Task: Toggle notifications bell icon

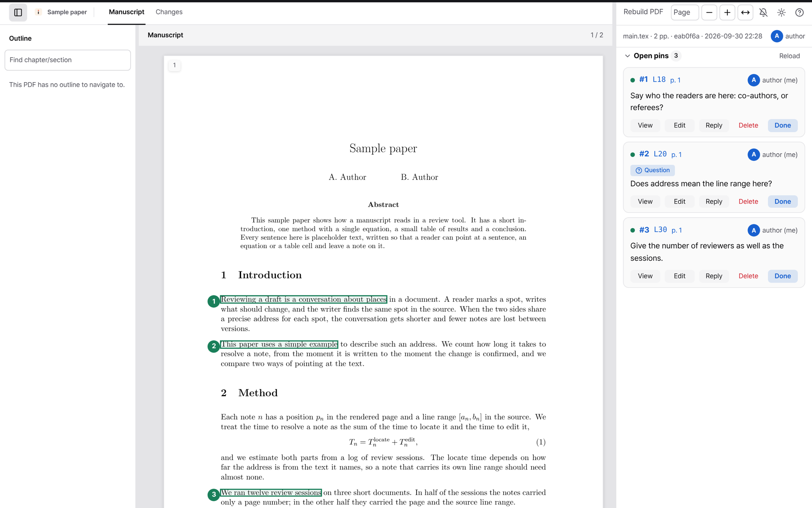Action: (763, 12)
